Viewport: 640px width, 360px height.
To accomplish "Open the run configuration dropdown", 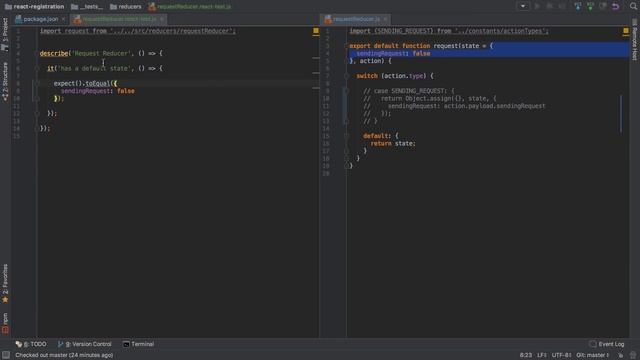I will (523, 6).
